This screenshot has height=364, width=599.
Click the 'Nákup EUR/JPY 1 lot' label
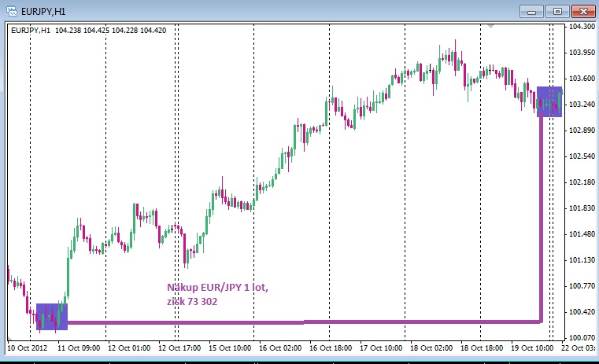coord(217,287)
